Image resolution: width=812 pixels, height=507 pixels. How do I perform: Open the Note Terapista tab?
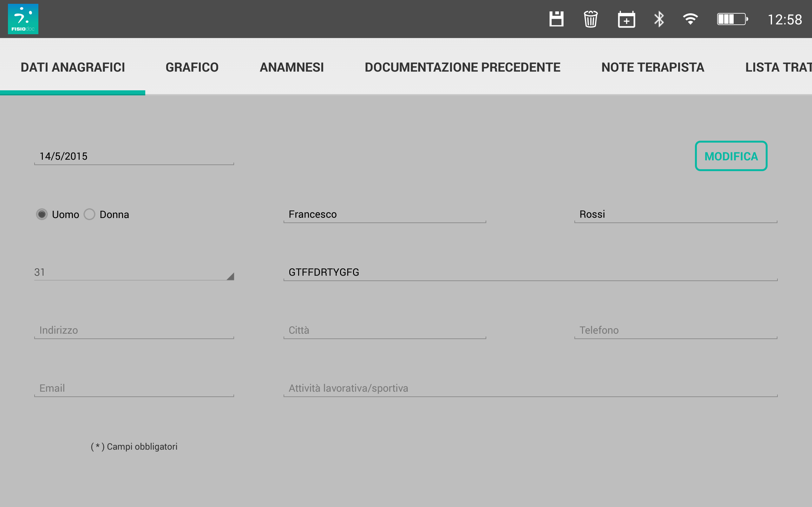652,67
